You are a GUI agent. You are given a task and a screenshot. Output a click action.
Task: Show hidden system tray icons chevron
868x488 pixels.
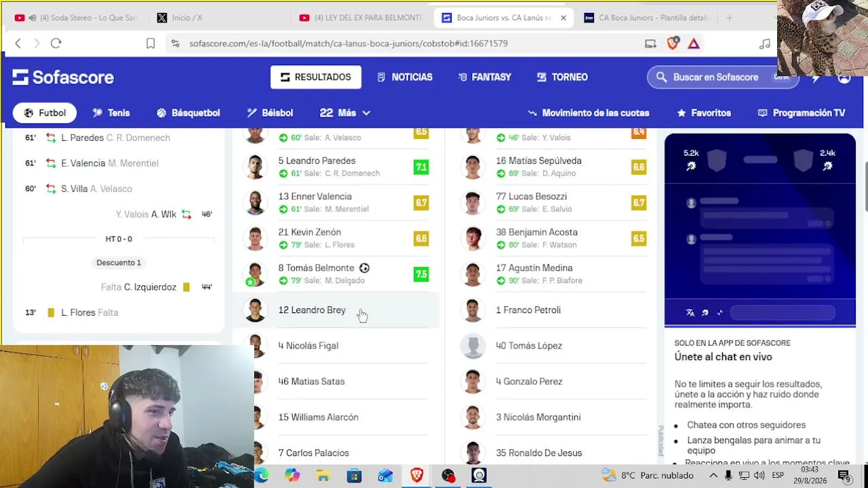coord(713,476)
